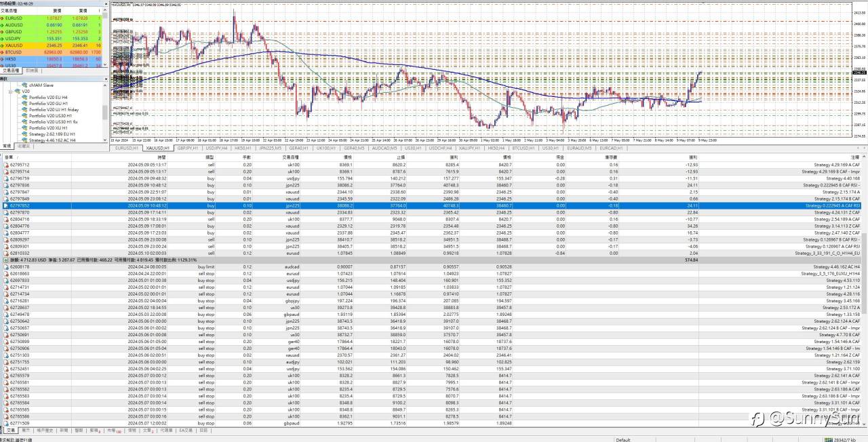Close the Navigator panel
The width and height of the screenshot is (868, 442).
coord(106,79)
